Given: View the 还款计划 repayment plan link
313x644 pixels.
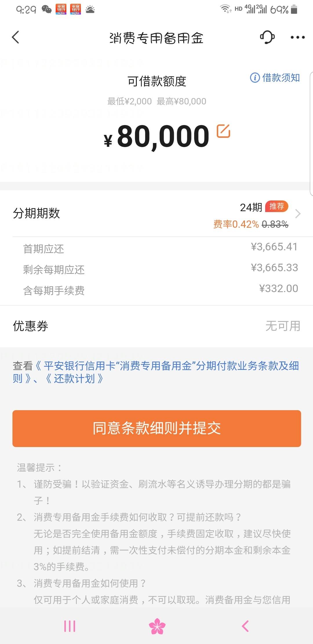Looking at the screenshot, I should [x=74, y=379].
